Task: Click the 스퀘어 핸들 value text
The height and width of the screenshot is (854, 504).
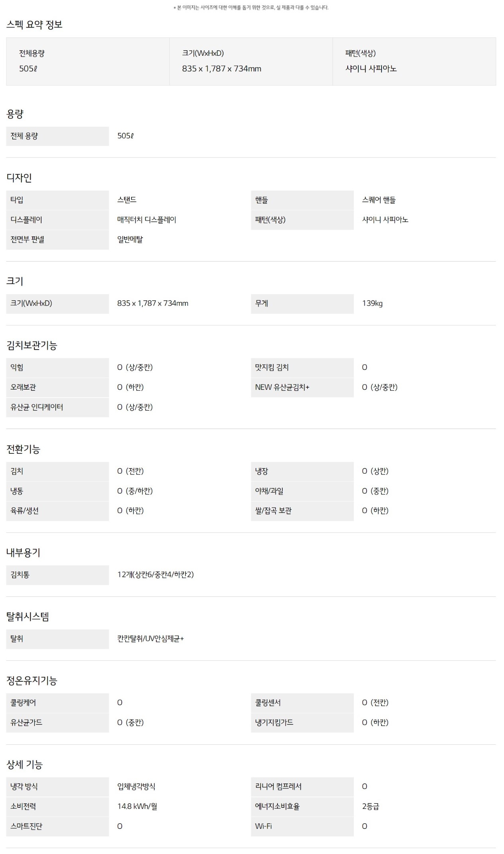Action: [x=378, y=200]
